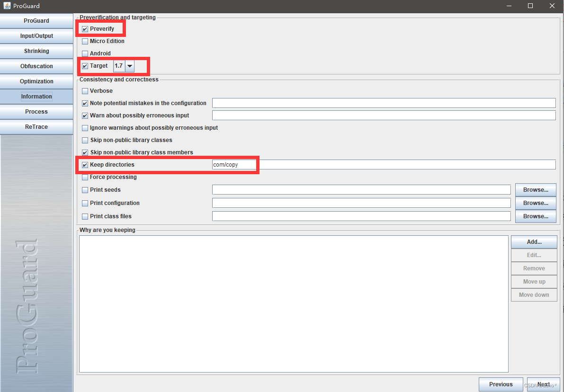Image resolution: width=564 pixels, height=392 pixels.
Task: Tick the Android checkbox
Action: point(85,53)
